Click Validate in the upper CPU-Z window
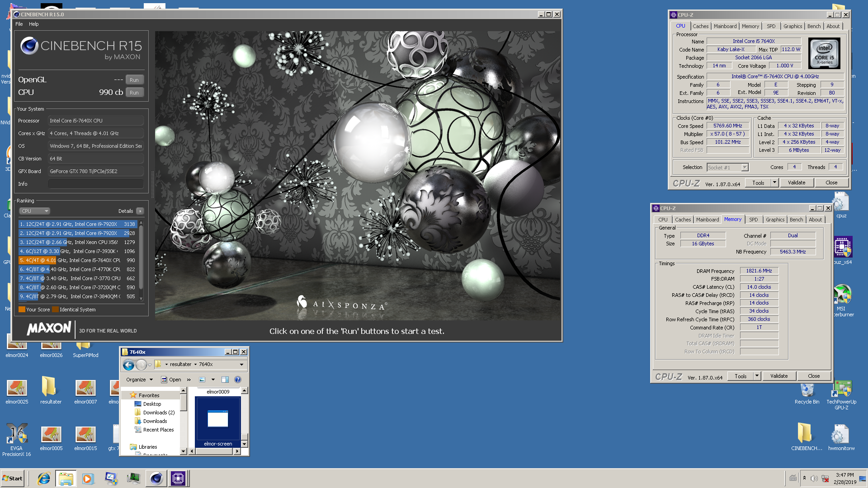The image size is (868, 488). pyautogui.click(x=797, y=183)
